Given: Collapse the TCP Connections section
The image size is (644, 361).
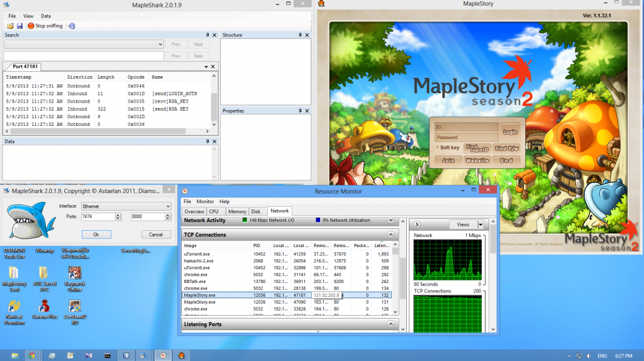Looking at the screenshot, I should 390,235.
